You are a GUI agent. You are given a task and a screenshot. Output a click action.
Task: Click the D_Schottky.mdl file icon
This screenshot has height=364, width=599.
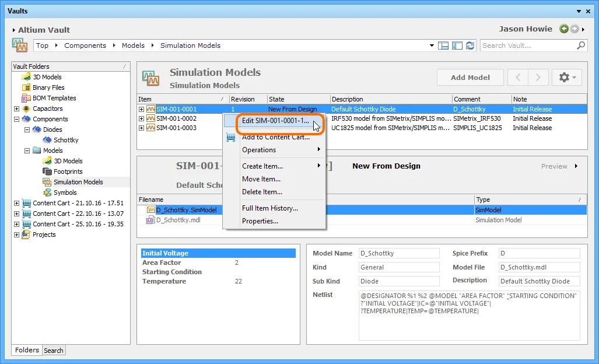[151, 220]
